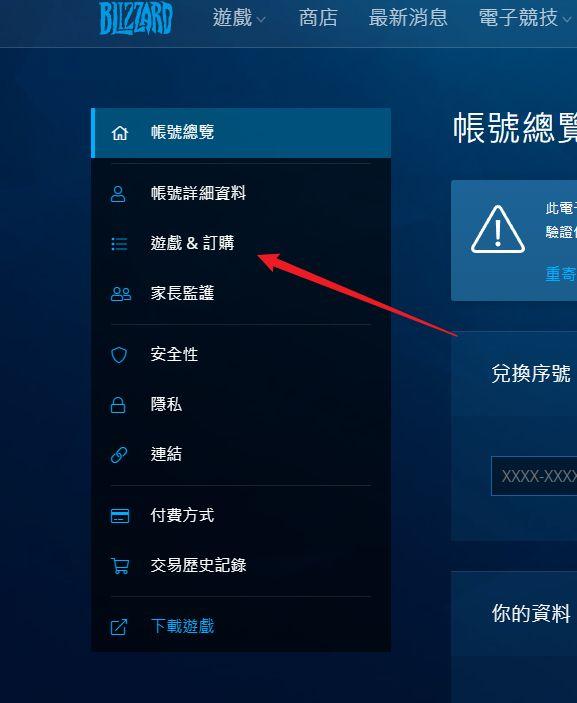Click the external link icon for 下載遊戲
Viewport: 577px width, 703px height.
point(119,627)
